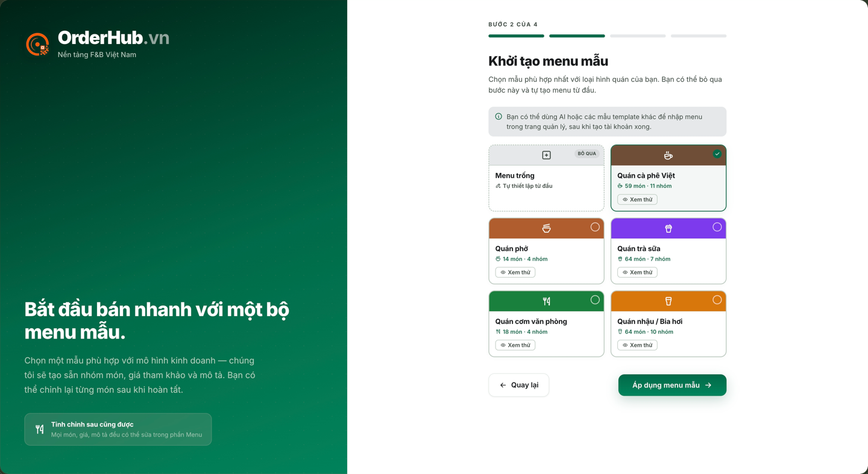Choose the Menu trống card title
The width and height of the screenshot is (868, 474).
515,175
